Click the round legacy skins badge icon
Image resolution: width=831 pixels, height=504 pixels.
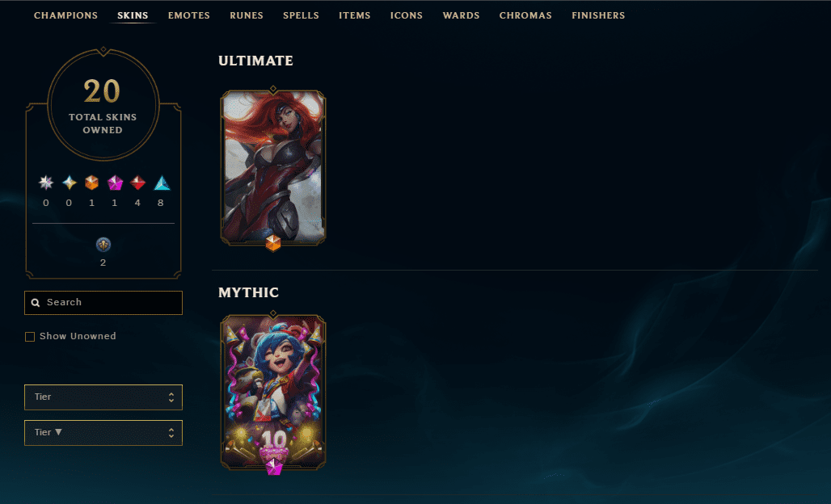(x=103, y=245)
